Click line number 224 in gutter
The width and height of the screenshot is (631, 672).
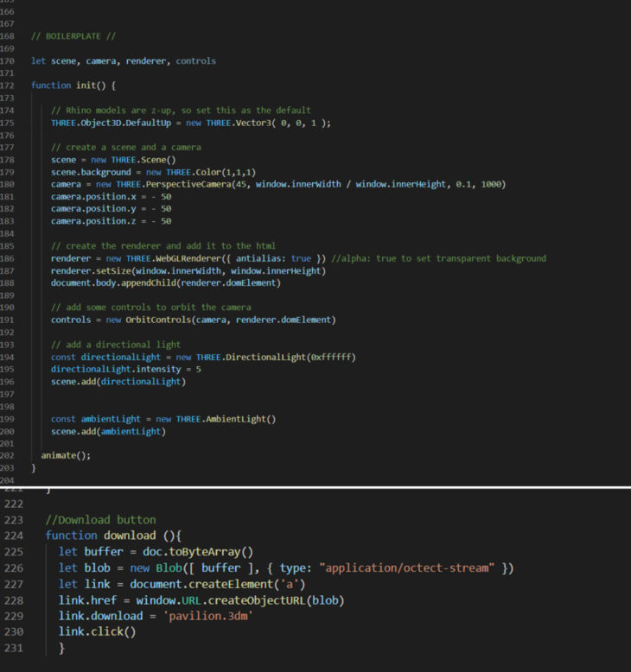pos(13,536)
